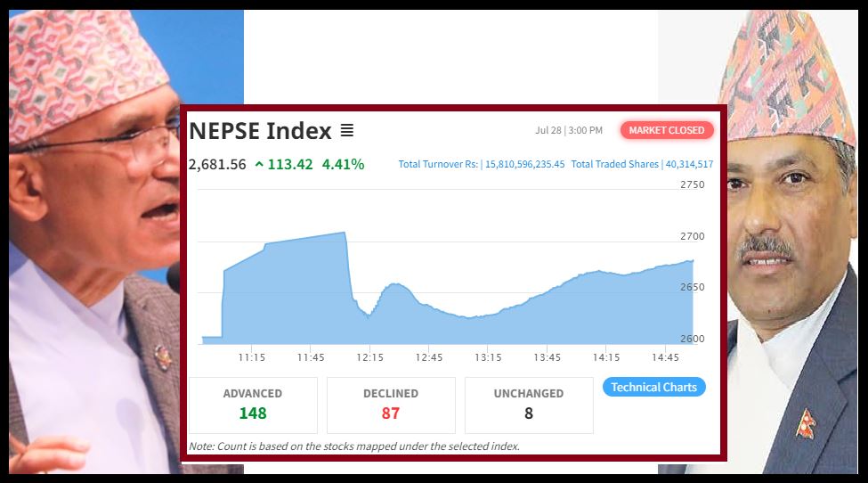Click the 11:15 time label on chart
This screenshot has width=868, height=483.
pyautogui.click(x=252, y=357)
